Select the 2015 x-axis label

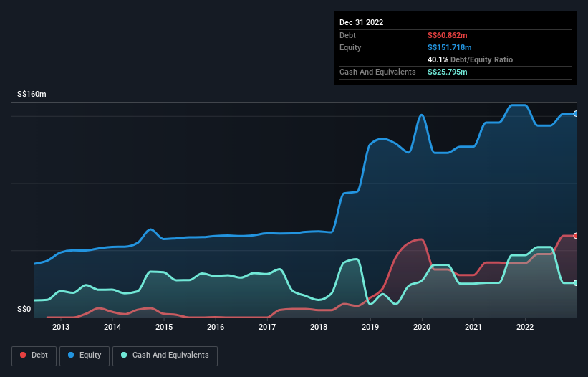tap(164, 327)
